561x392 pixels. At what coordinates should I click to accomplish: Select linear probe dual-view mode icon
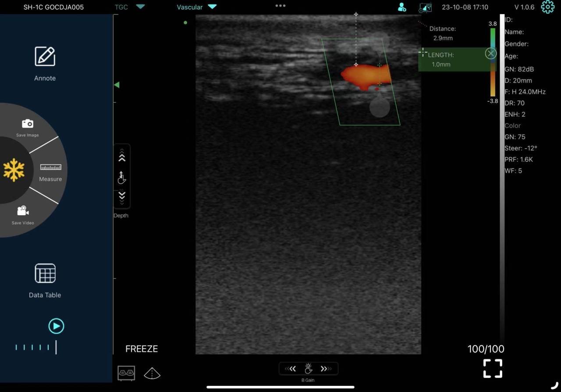(x=126, y=373)
